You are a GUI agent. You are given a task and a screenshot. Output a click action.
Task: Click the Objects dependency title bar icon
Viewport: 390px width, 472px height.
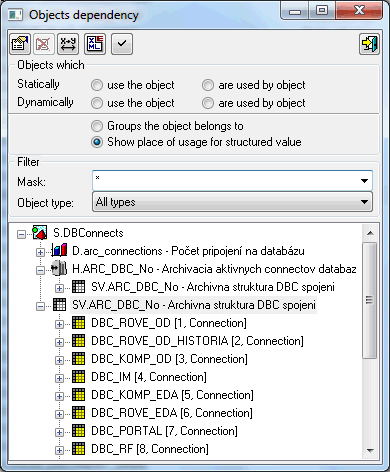click(15, 15)
